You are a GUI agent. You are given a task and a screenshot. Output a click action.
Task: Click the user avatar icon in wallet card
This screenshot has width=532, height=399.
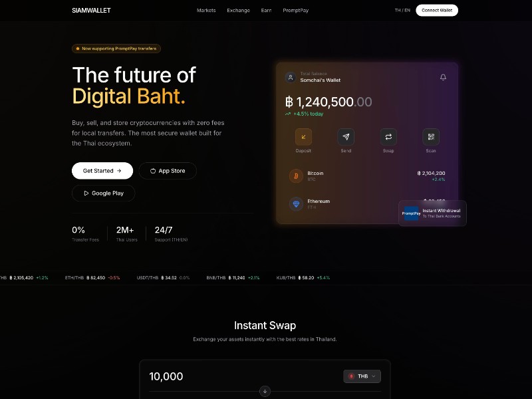(x=291, y=77)
